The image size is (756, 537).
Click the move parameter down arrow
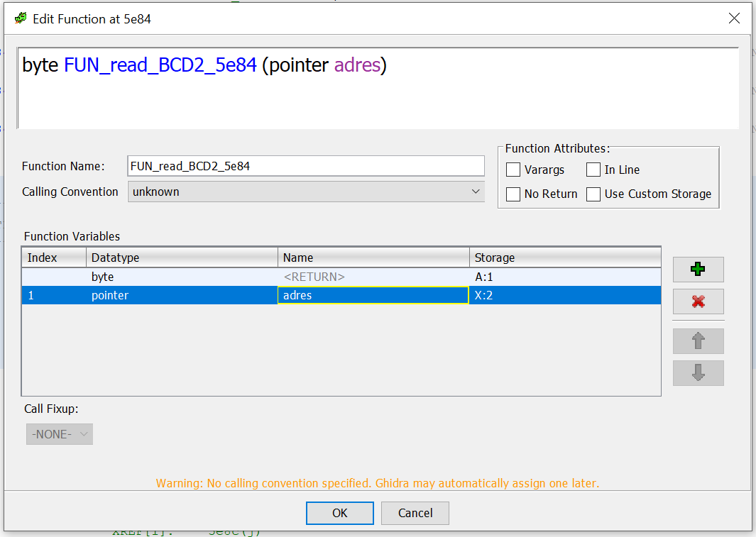698,373
